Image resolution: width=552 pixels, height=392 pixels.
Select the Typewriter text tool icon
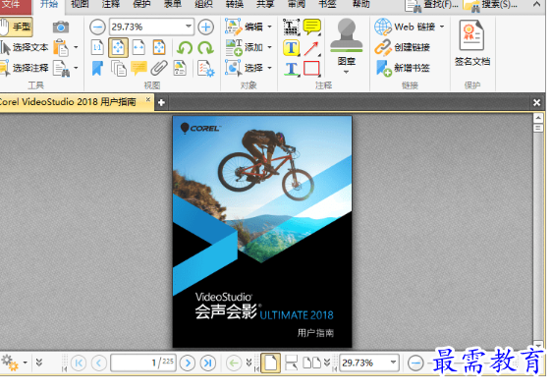(x=292, y=28)
